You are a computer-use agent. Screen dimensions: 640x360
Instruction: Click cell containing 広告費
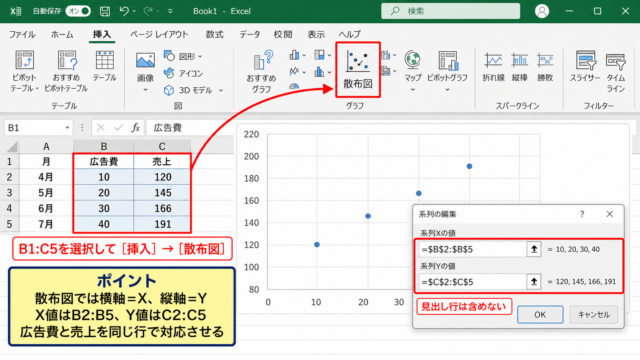point(104,162)
